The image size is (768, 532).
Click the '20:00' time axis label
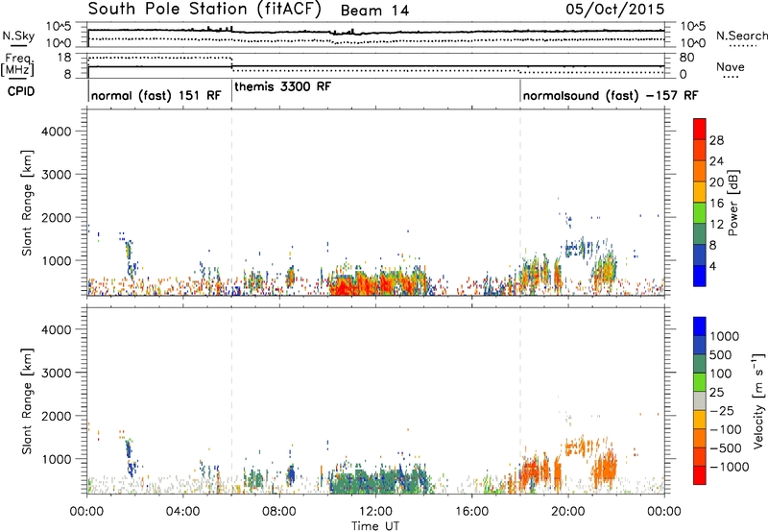pos(568,512)
